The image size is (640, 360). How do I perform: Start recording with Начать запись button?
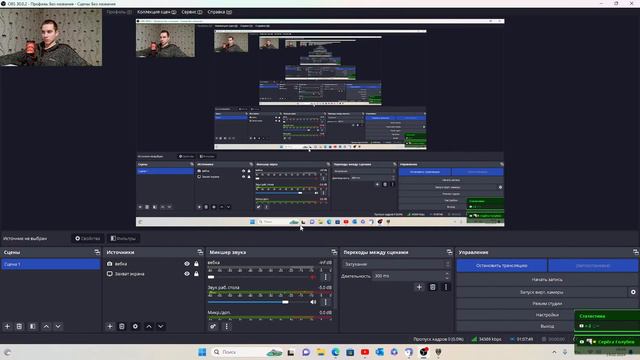547,280
